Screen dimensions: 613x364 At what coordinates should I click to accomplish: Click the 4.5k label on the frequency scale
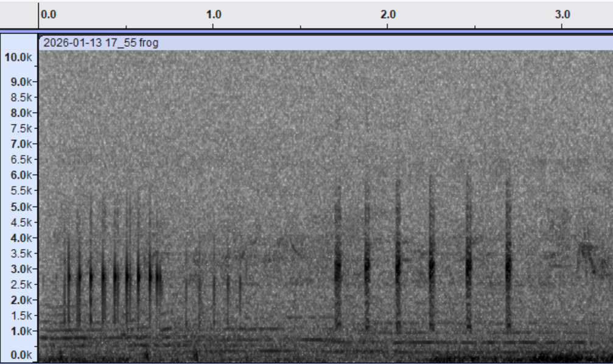point(21,222)
